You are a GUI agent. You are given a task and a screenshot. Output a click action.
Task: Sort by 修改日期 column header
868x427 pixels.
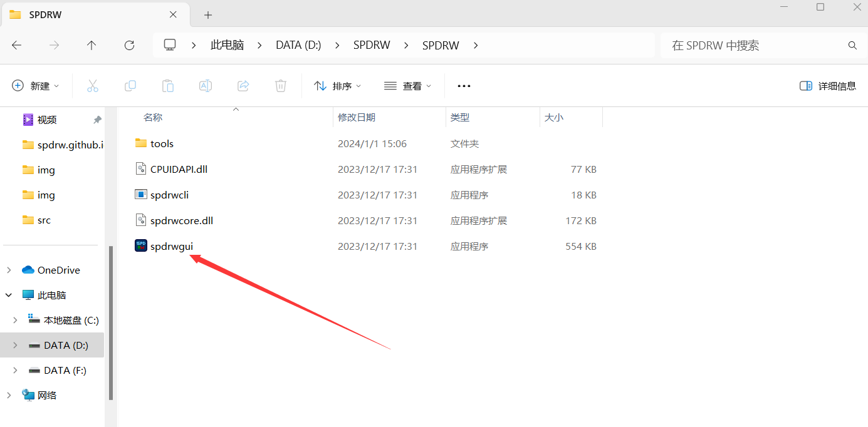(x=357, y=117)
